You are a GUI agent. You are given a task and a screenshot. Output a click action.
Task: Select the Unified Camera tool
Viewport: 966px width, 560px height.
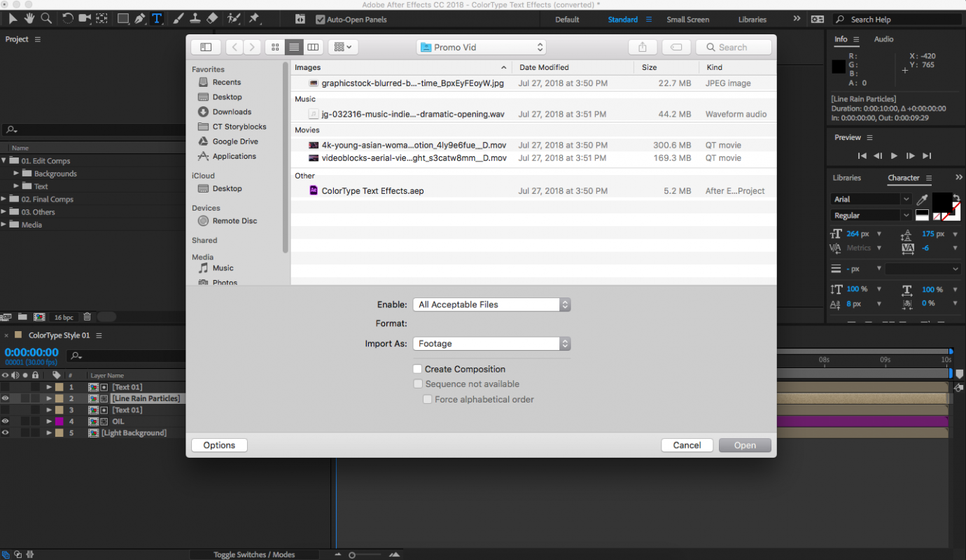85,19
